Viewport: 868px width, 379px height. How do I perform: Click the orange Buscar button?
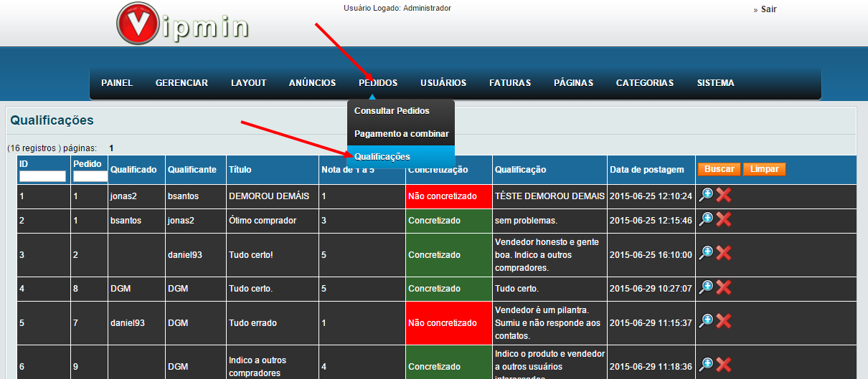[x=719, y=169]
